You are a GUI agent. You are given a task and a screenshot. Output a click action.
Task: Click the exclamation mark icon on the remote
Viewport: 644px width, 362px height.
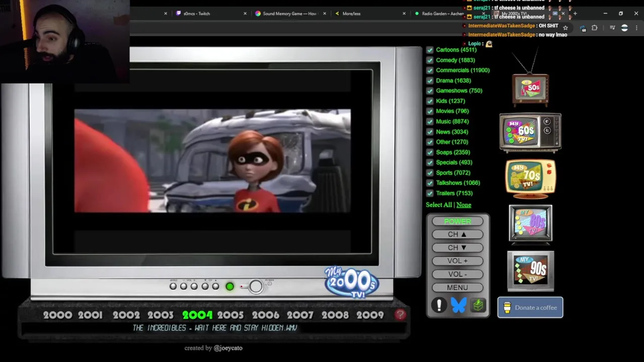[439, 305]
